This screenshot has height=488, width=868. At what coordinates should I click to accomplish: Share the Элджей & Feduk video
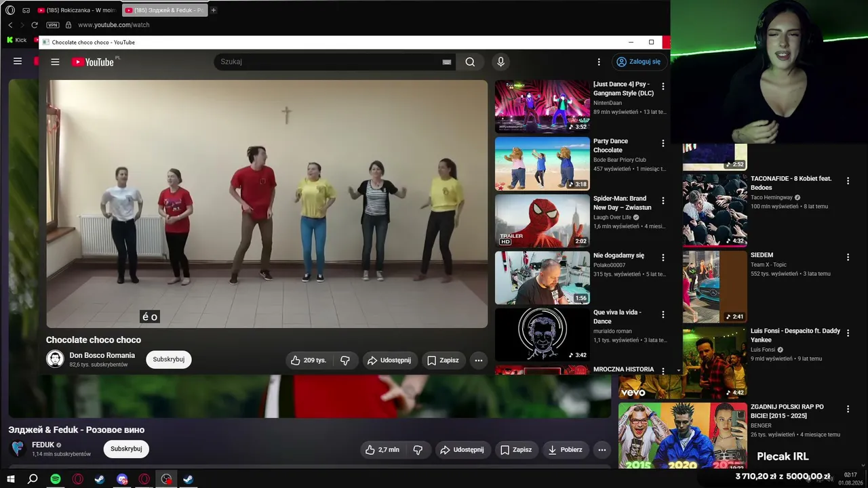click(x=462, y=449)
